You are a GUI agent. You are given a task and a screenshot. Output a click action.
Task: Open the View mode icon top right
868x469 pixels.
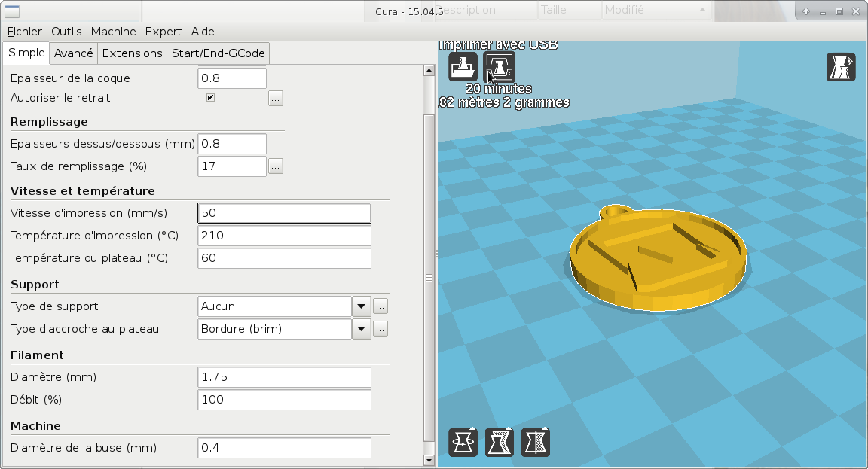point(841,67)
